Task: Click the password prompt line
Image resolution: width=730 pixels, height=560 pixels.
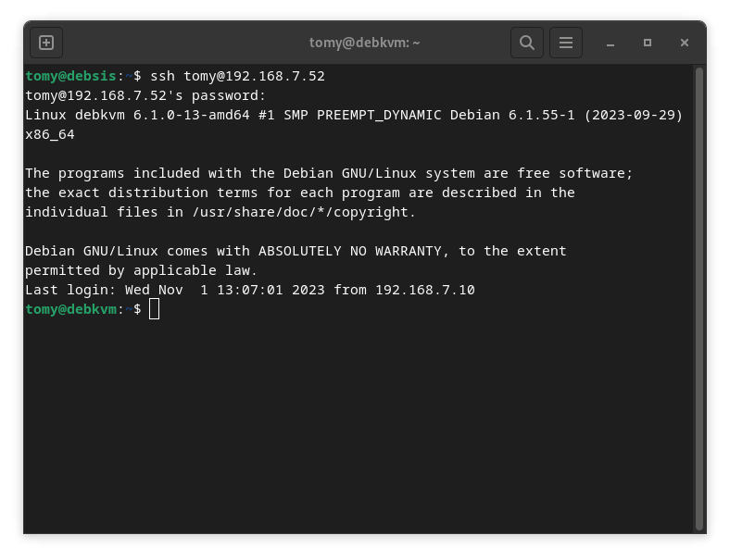Action: point(145,95)
